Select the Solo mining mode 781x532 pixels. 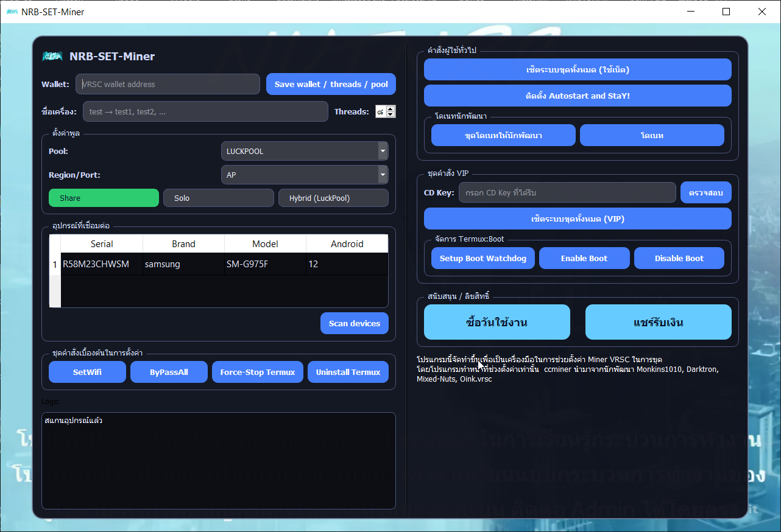click(x=219, y=198)
